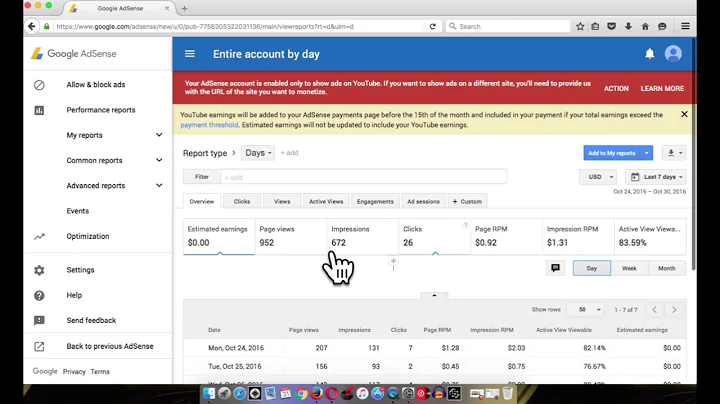Open the Last 7 days date range picker
The image size is (720, 404).
tap(656, 177)
